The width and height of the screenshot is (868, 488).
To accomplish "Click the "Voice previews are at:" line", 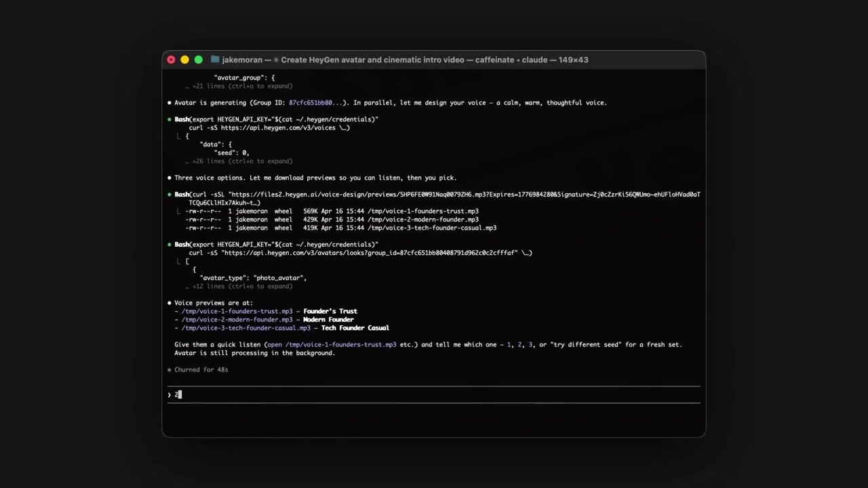I will coord(214,303).
